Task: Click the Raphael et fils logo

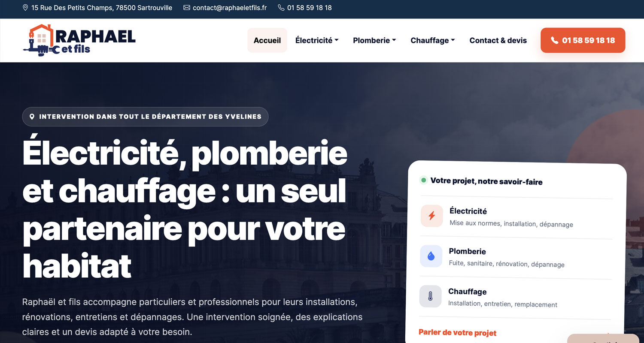Action: tap(79, 40)
